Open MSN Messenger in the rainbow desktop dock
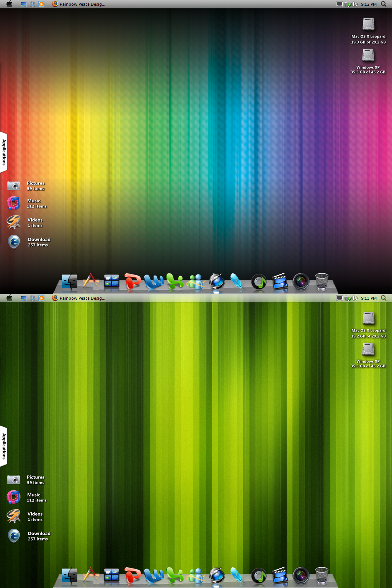The width and height of the screenshot is (392, 588). click(196, 282)
